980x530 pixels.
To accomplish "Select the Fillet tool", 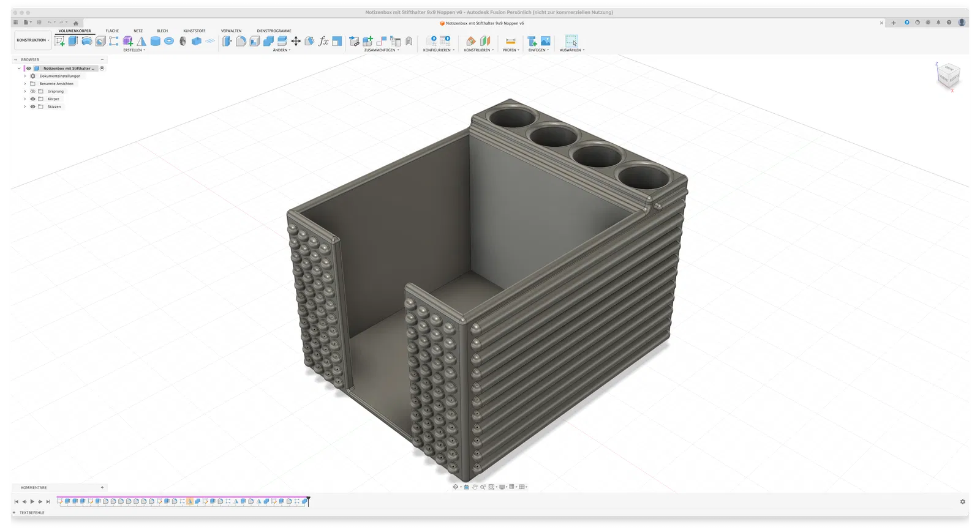I will pyautogui.click(x=241, y=41).
